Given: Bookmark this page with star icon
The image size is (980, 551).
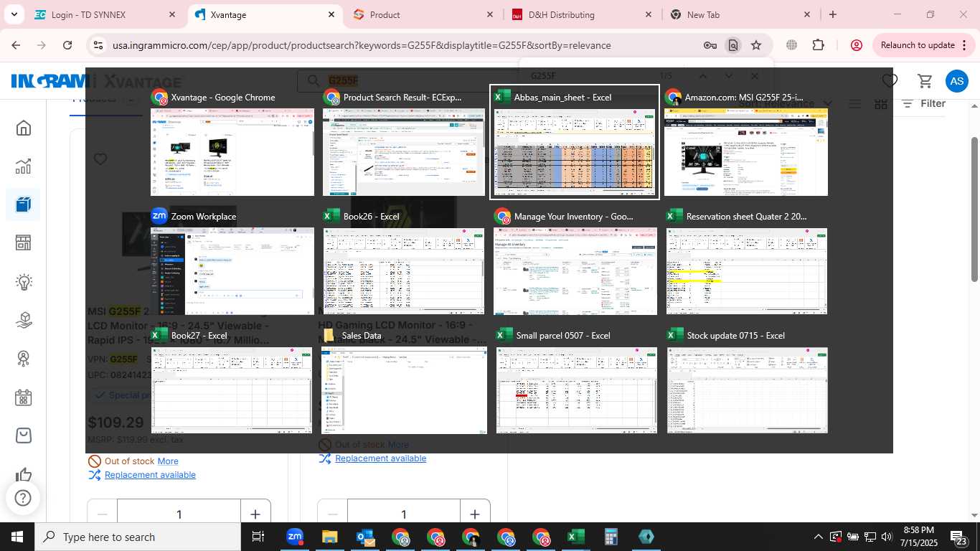Looking at the screenshot, I should coord(756,45).
